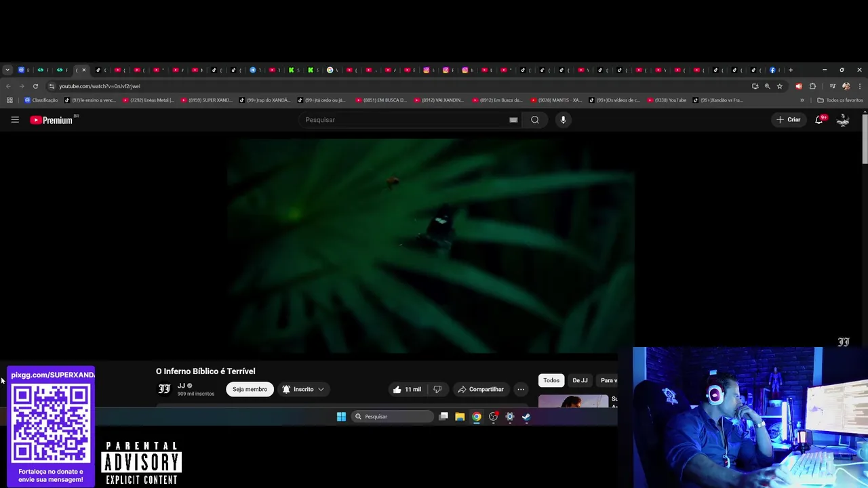The width and height of the screenshot is (868, 488).
Task: Click the Compartilhar share button
Action: (x=480, y=389)
